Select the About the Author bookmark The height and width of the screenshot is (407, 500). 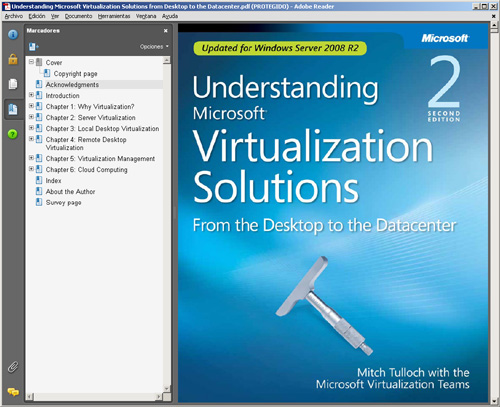click(70, 192)
